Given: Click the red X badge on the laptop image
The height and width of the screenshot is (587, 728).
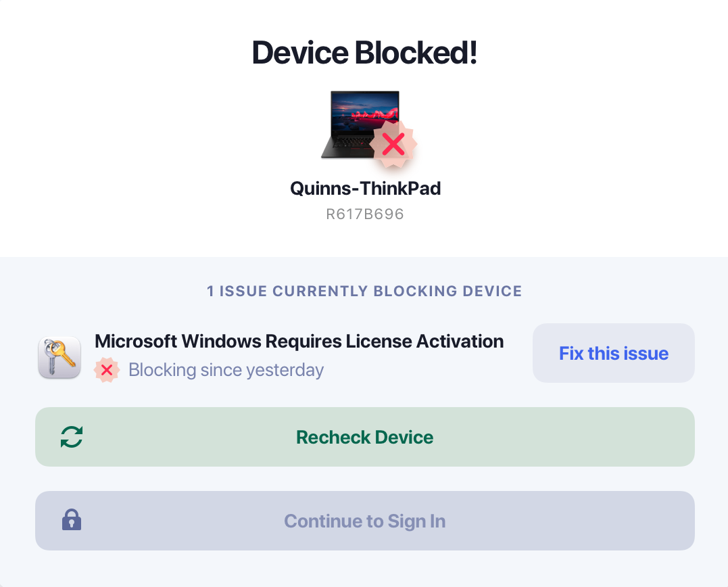Looking at the screenshot, I should pos(394,143).
